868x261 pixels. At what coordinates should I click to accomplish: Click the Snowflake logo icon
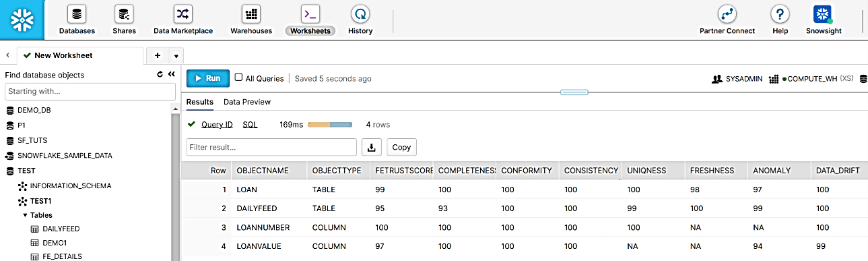22,20
